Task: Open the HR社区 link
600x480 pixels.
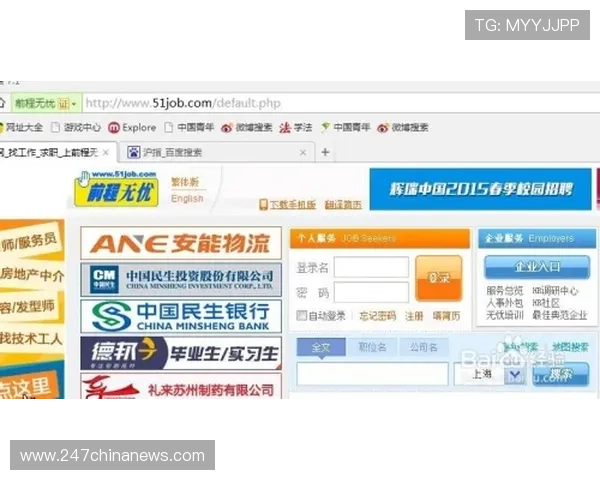Action: (546, 303)
